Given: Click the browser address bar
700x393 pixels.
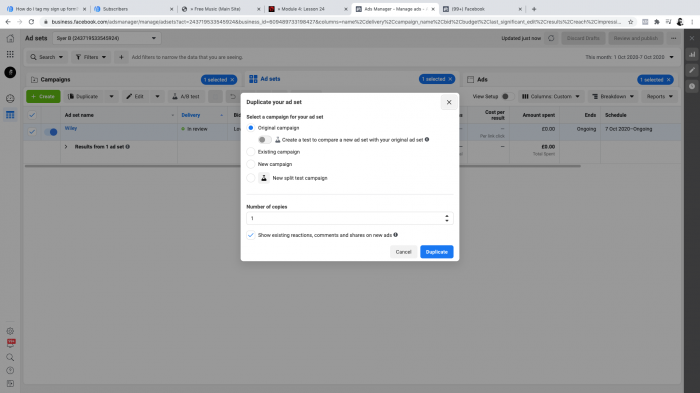Looking at the screenshot, I should 335,21.
